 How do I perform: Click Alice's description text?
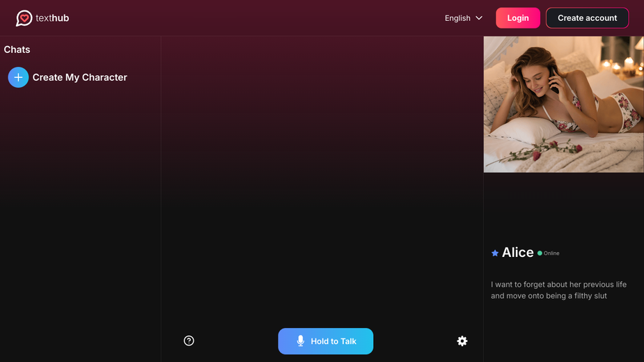coord(558,290)
